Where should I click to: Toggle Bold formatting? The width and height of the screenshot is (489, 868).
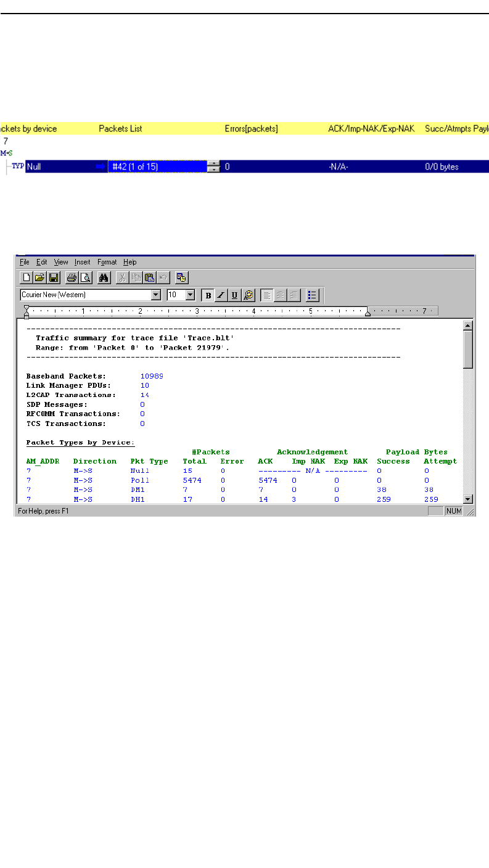click(x=208, y=295)
